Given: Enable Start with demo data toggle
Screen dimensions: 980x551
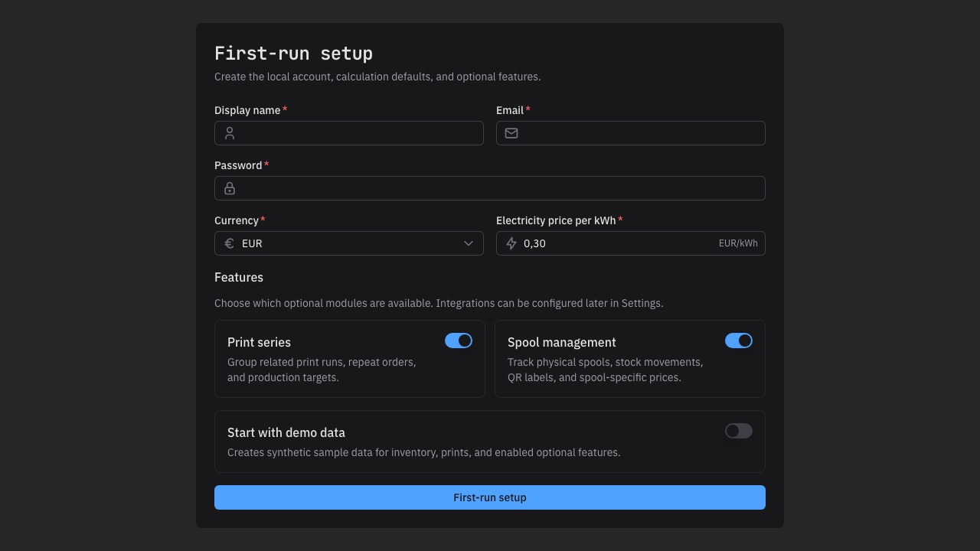Looking at the screenshot, I should 739,431.
